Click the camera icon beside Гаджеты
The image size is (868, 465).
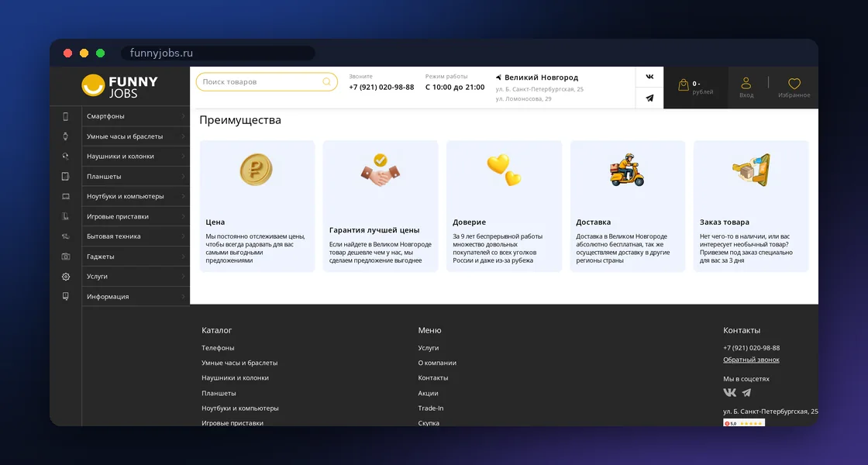[x=65, y=257]
